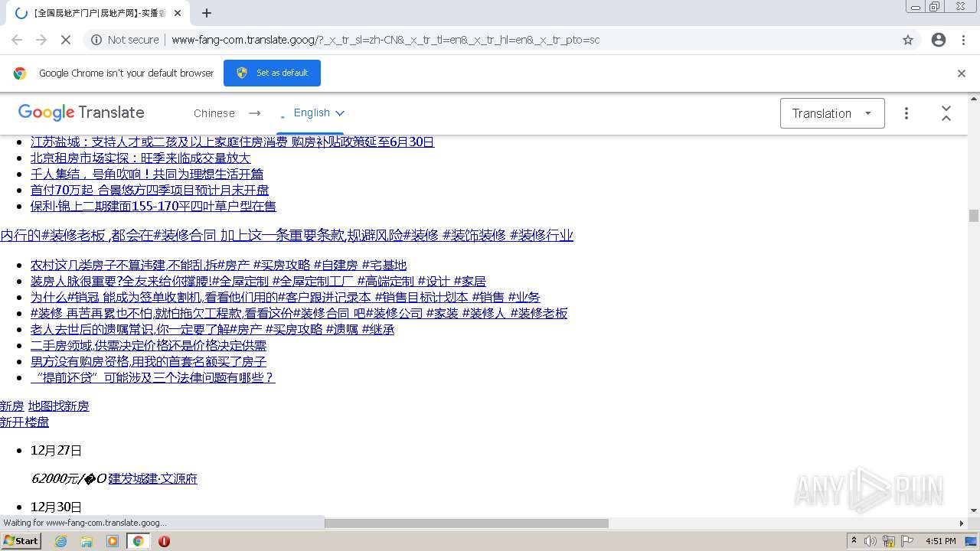
Task: Open the link starting with 江苏盐城
Action: [x=232, y=142]
